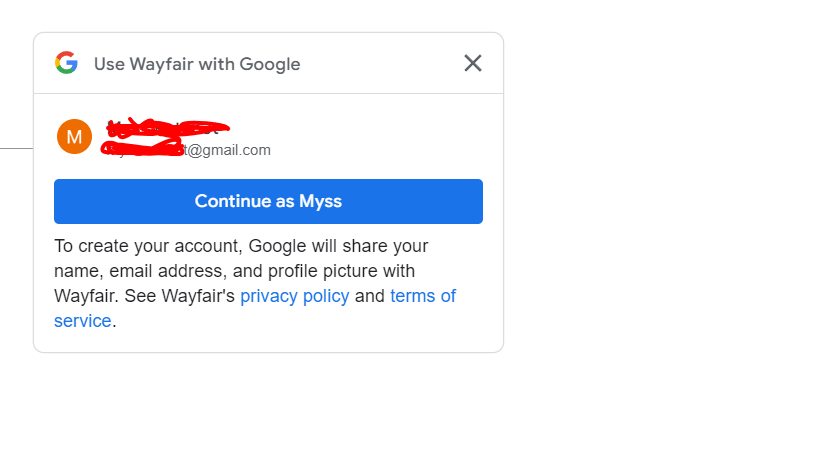832x463 pixels.
Task: Open Wayfair's privacy policy link
Action: pos(294,296)
